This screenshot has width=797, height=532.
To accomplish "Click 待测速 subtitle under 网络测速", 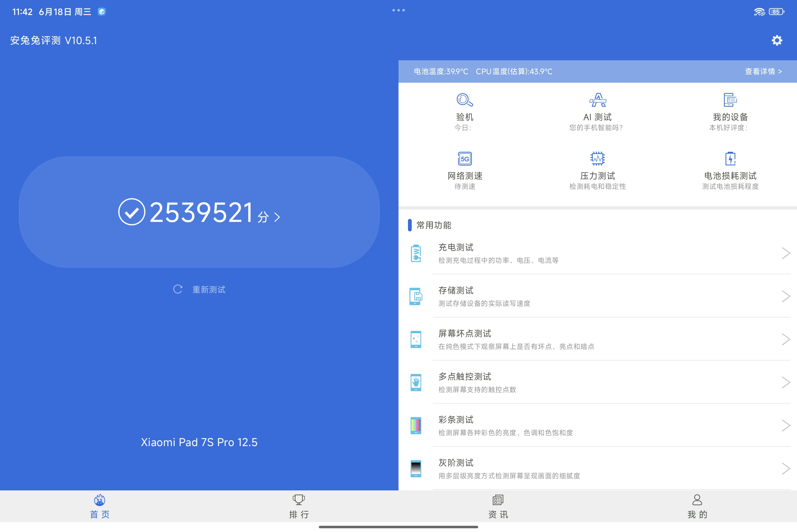I will pos(465,186).
